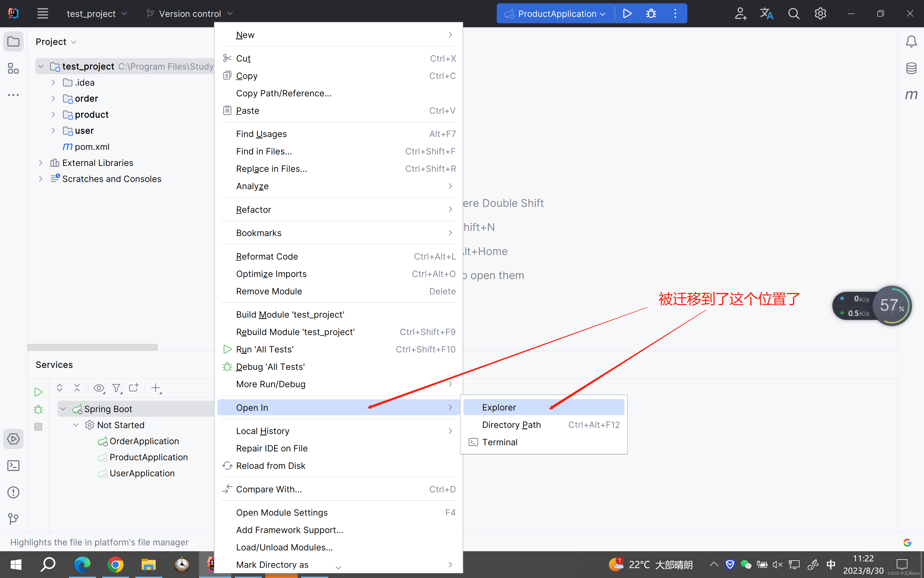Expand External Libraries node
The image size is (924, 578).
click(x=41, y=163)
